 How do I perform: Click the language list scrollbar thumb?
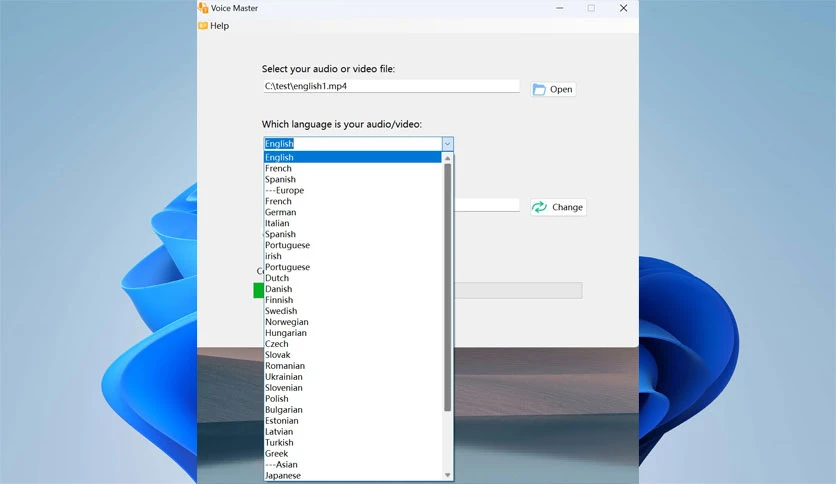click(x=447, y=287)
